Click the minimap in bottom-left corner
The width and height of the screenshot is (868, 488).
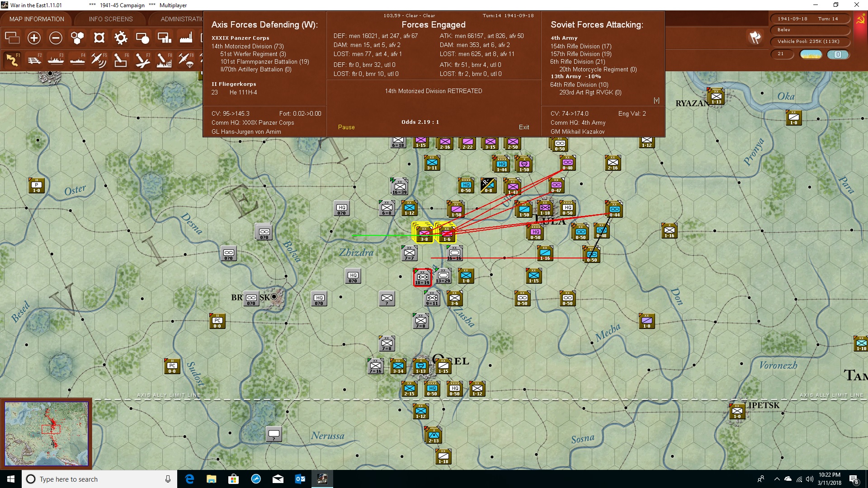(x=46, y=434)
